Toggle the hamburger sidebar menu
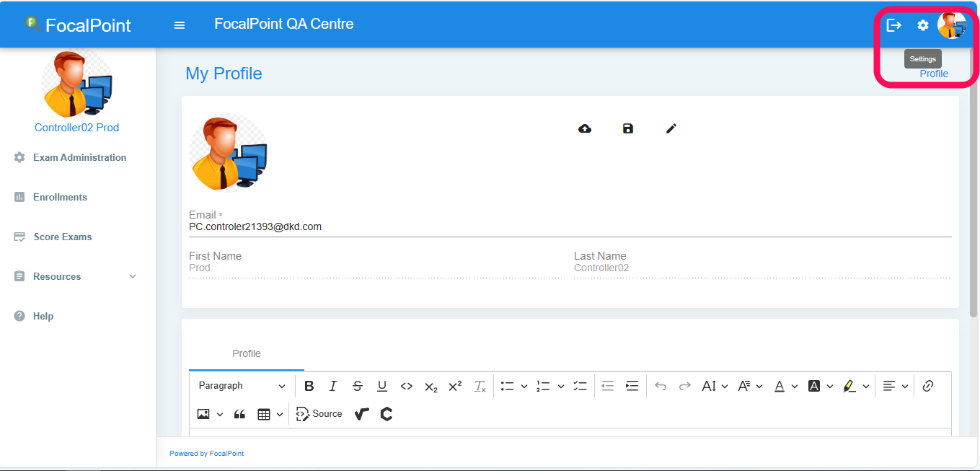 [180, 25]
